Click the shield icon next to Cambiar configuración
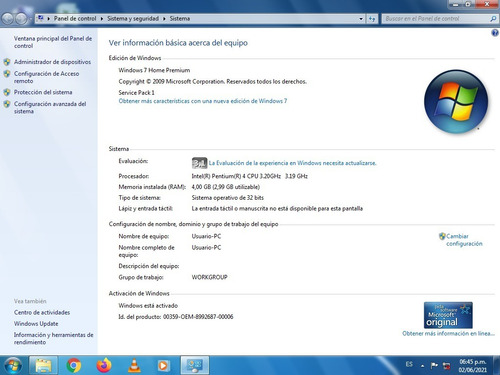 point(442,236)
